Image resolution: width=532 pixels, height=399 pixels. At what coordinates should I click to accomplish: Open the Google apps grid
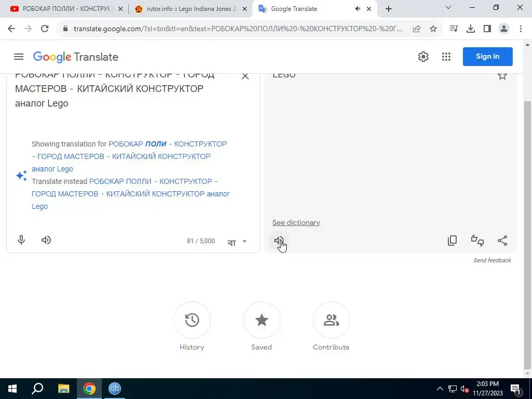coord(446,57)
